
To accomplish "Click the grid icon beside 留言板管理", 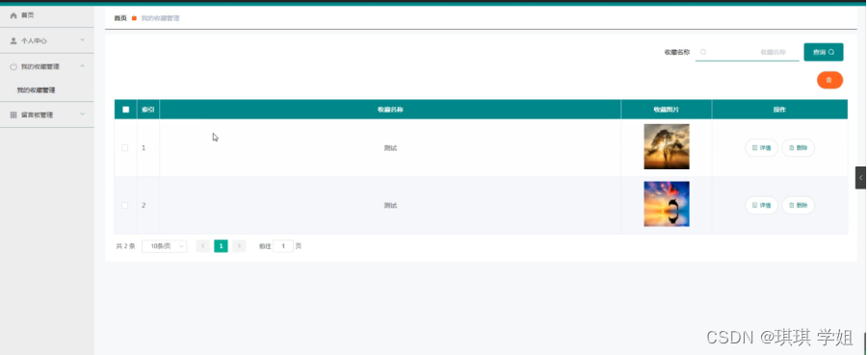I will 13,115.
